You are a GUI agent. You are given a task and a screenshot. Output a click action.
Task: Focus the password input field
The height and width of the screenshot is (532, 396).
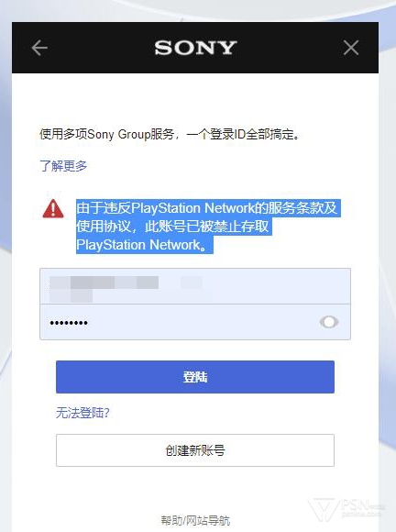(195, 322)
